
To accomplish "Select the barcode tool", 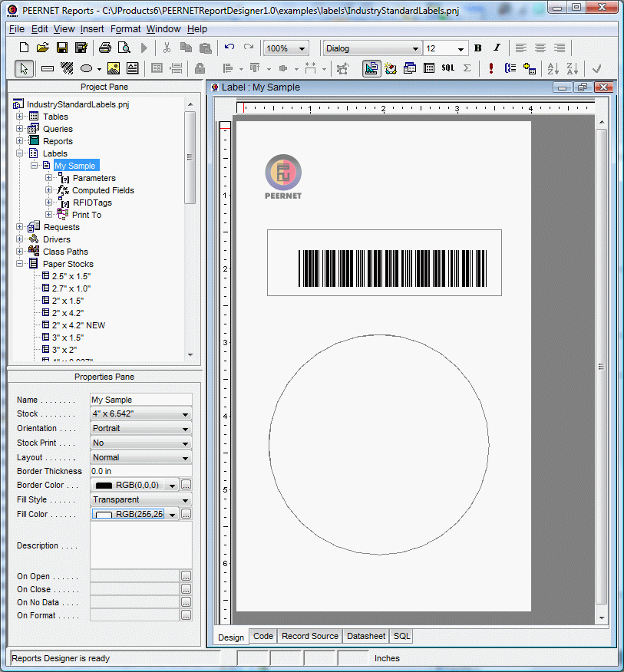I will tap(67, 68).
